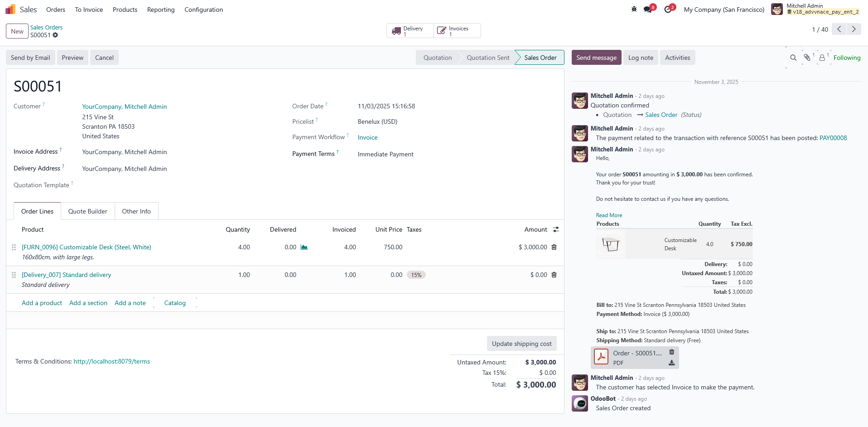Delete the Customizable Desk line with trash icon
The image size is (868, 427).
[x=554, y=247]
